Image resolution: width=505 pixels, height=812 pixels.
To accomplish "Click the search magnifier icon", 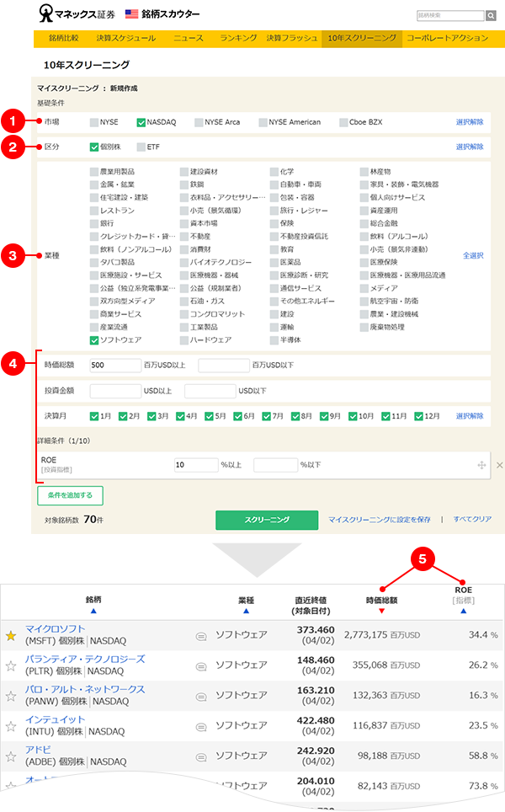I will point(491,15).
